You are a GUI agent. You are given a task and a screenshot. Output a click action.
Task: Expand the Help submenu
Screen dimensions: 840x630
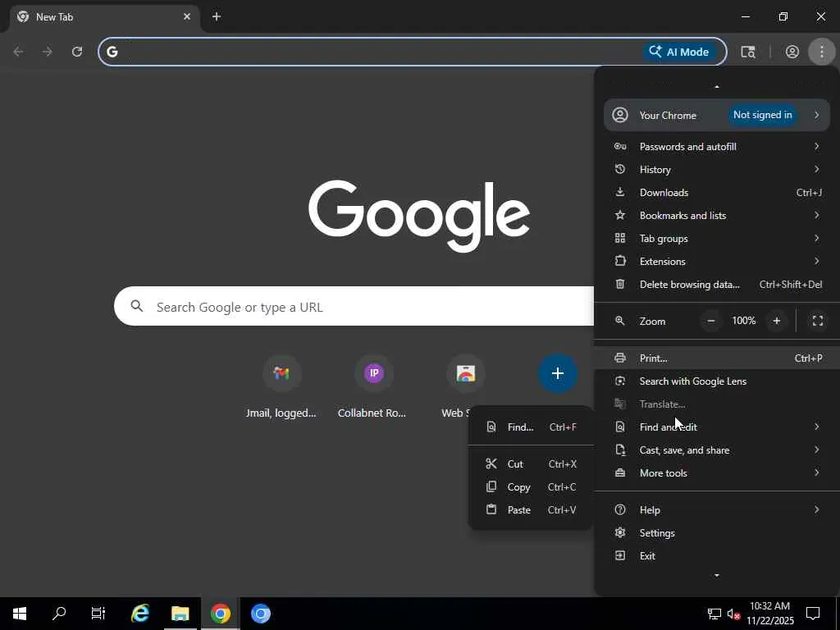pyautogui.click(x=717, y=510)
